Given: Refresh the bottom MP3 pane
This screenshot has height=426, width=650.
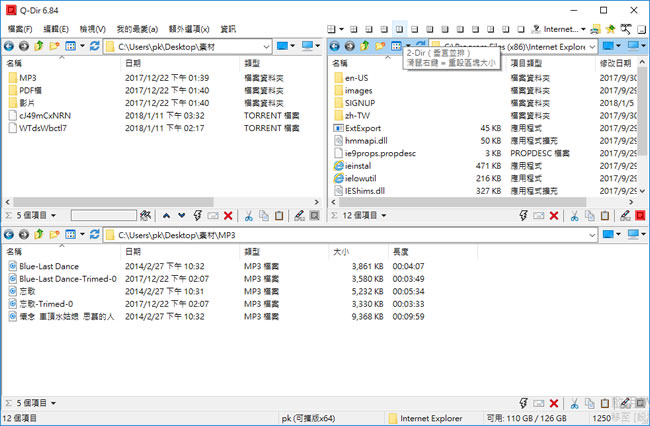Looking at the screenshot, I should click(95, 235).
